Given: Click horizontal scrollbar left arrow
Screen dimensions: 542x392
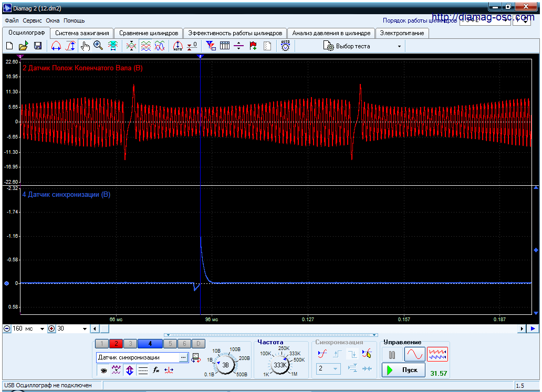Looking at the screenshot, I should pos(95,329).
